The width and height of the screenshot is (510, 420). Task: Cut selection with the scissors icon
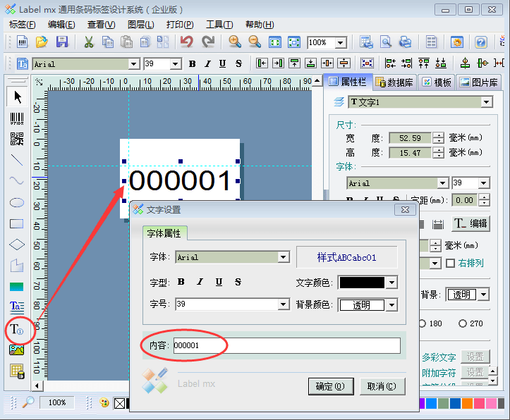click(x=88, y=42)
